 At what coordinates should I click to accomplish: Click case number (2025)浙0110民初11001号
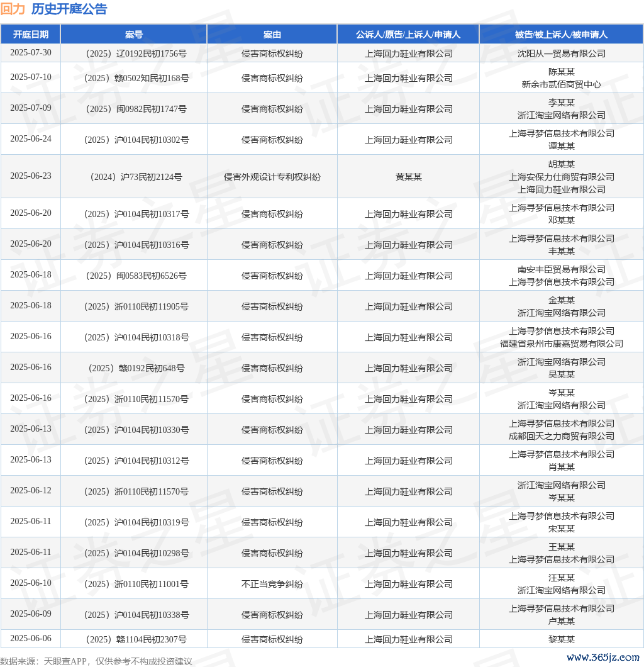136,584
